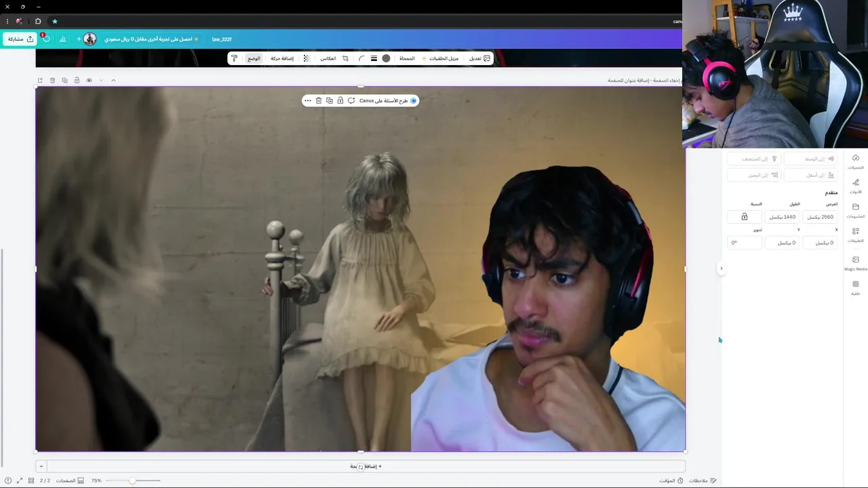The height and width of the screenshot is (488, 868).
Task: Open the Flip (انعكاس) menu
Action: 328,58
